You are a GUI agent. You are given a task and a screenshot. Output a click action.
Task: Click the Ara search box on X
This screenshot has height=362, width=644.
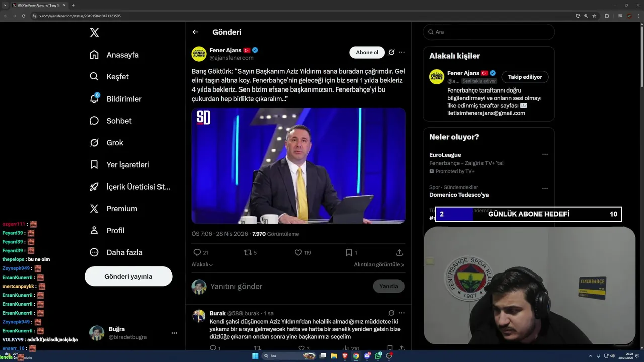point(489,32)
